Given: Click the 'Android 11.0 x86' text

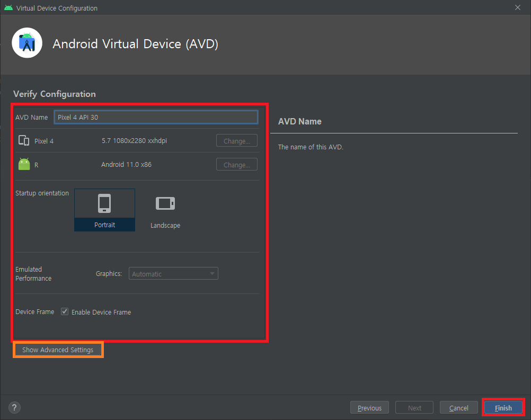Looking at the screenshot, I should tap(126, 165).
